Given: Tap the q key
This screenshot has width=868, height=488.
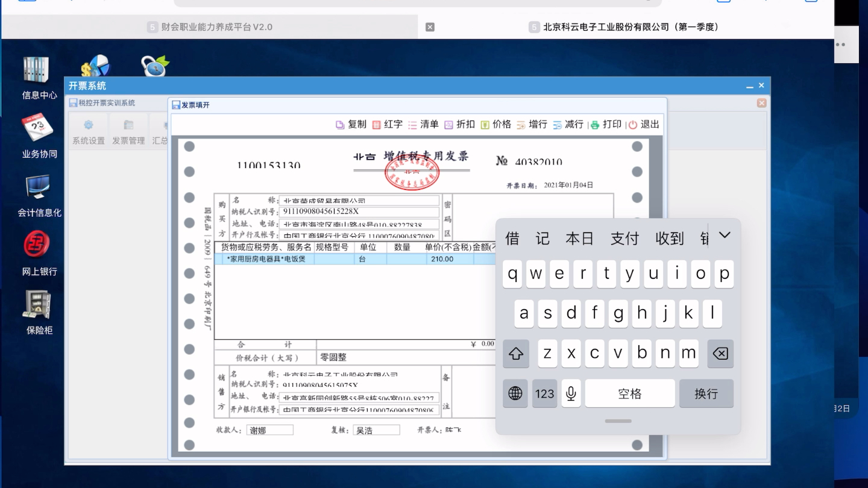Looking at the screenshot, I should (x=512, y=274).
